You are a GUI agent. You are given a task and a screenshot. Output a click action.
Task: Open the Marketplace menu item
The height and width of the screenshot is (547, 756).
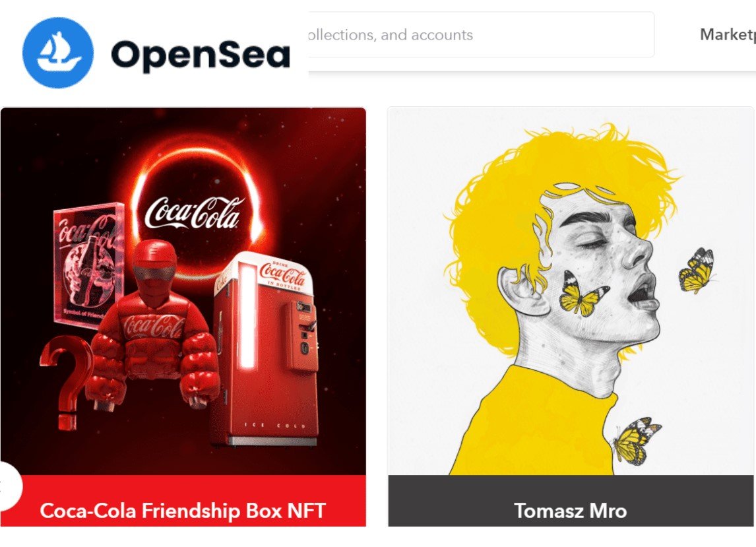coord(728,35)
